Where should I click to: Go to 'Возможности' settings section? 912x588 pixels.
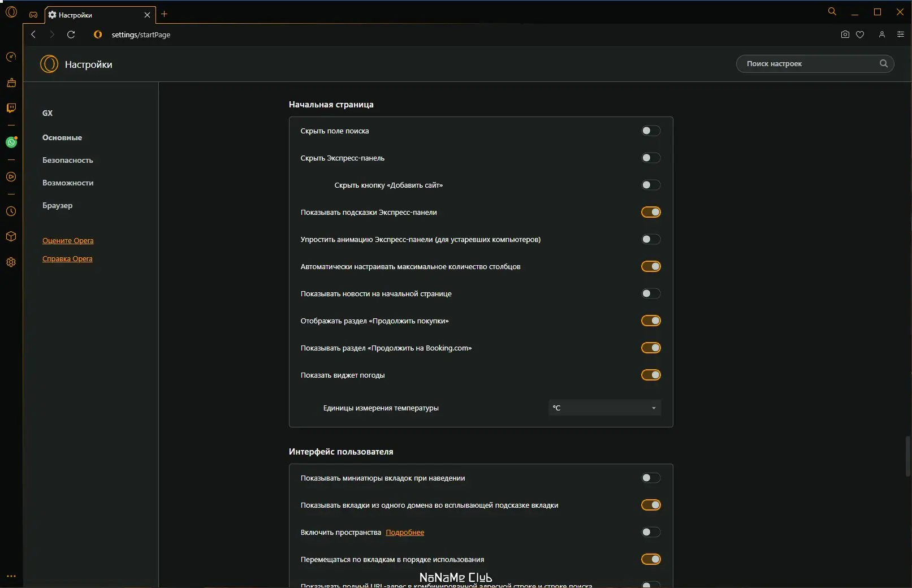point(68,183)
